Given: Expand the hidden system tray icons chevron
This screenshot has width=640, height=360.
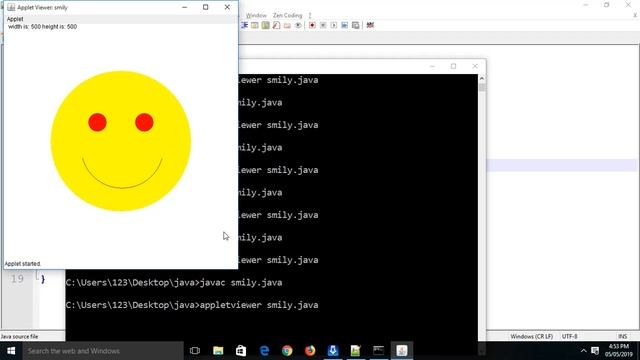Looking at the screenshot, I should tap(583, 351).
